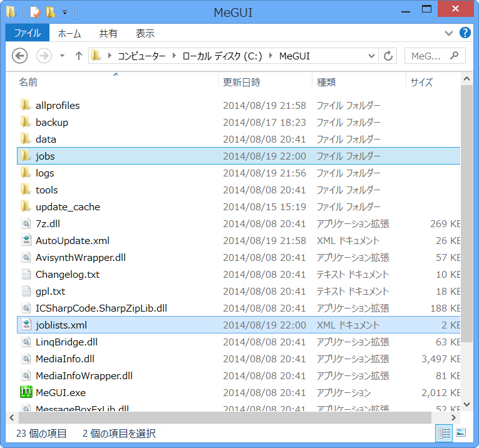The height and width of the screenshot is (448, 479).
Task: Open the Customize Quick Access Toolbar dropdown
Action: pyautogui.click(x=64, y=13)
